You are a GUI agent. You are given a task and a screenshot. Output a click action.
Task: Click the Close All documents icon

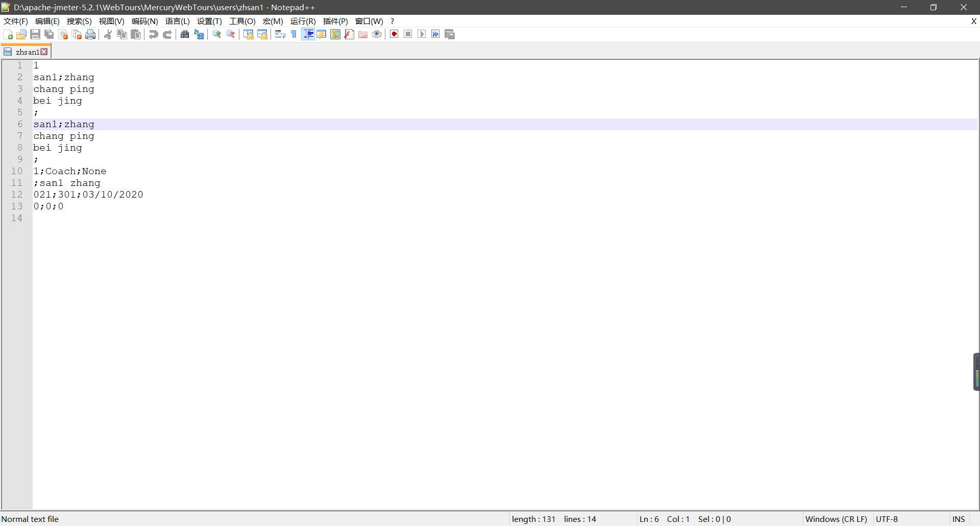(77, 34)
